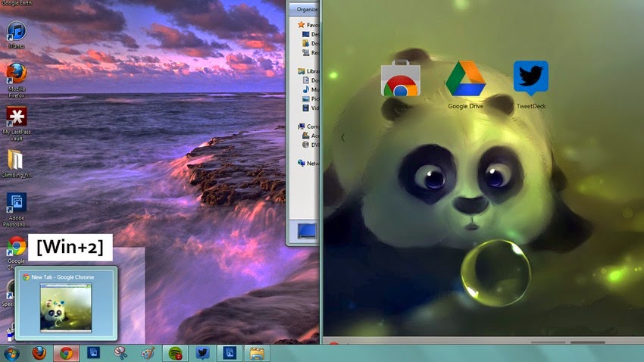644x362 pixels.
Task: Launch Paint from the taskbar
Action: click(148, 353)
